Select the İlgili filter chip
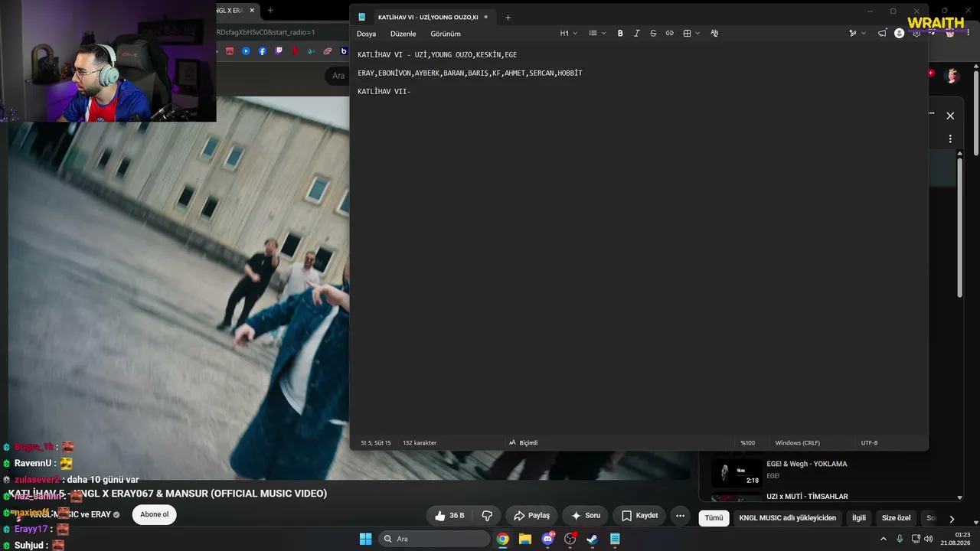 [859, 518]
